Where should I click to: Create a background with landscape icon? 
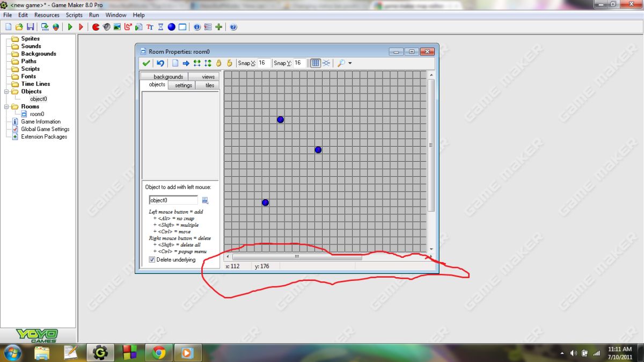(x=117, y=27)
